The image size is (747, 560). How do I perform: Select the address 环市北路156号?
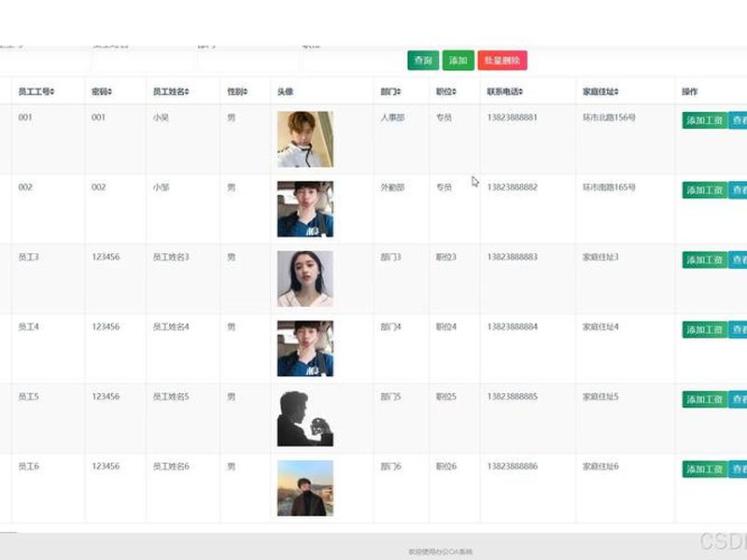coord(609,118)
